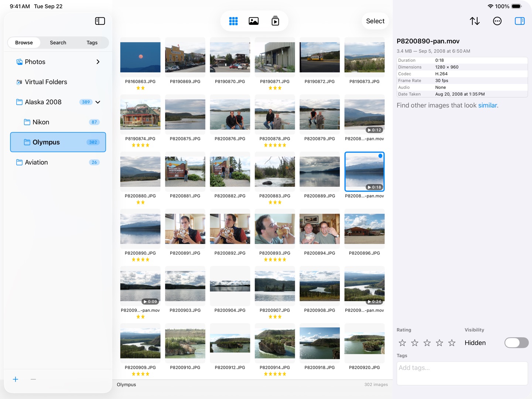Switch to grid view icon
Viewport: 532px width, 399px height.
(x=233, y=21)
